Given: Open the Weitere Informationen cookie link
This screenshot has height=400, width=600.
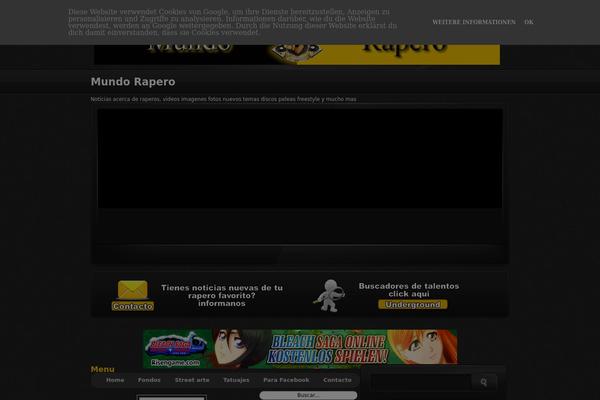Looking at the screenshot, I should click(474, 22).
